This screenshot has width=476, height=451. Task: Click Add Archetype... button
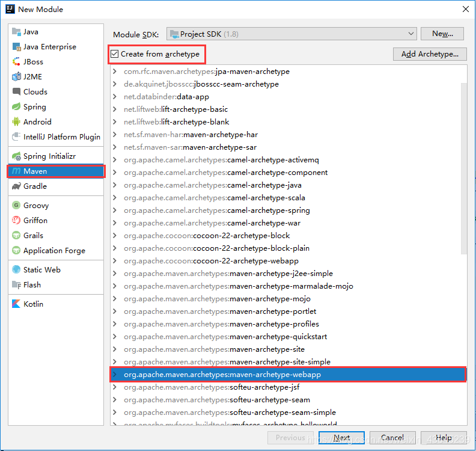[430, 54]
